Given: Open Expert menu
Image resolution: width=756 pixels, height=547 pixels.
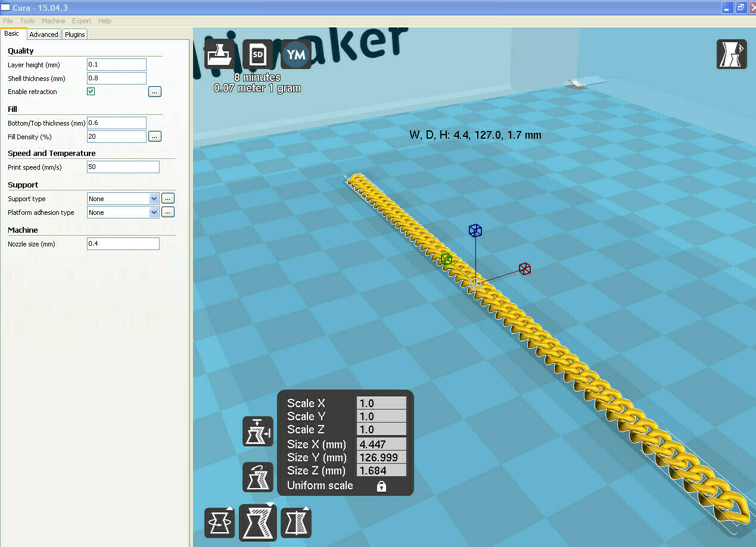Looking at the screenshot, I should tap(82, 21).
